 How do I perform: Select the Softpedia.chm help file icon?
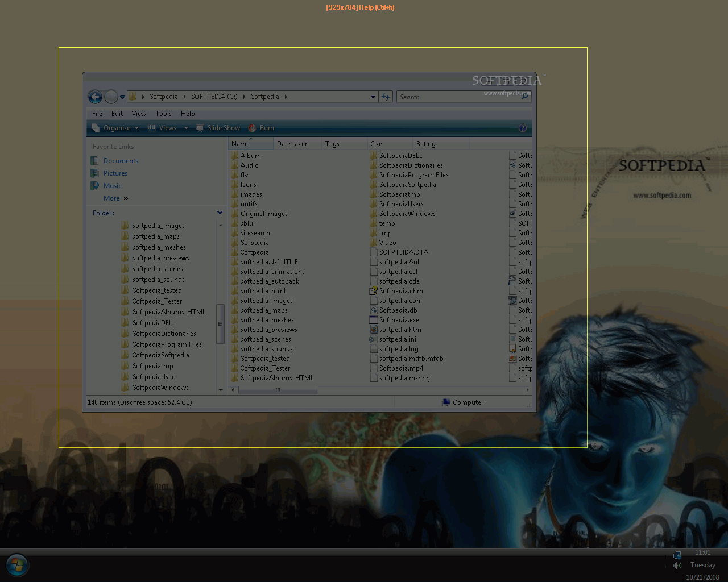[x=374, y=291]
